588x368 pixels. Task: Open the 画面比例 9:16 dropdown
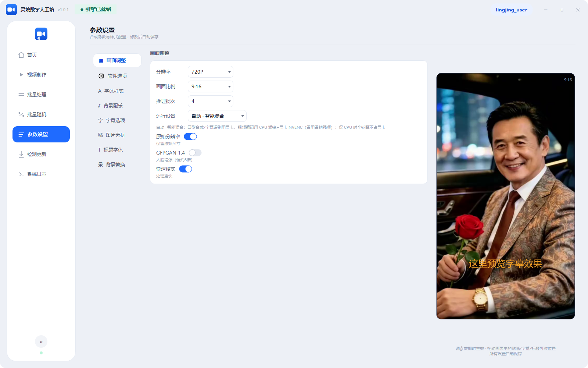211,86
